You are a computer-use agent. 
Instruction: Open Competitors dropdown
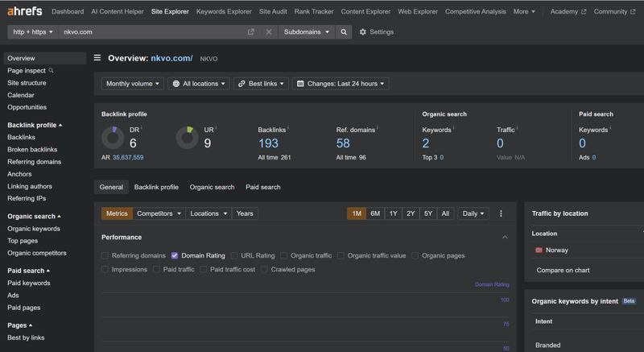coord(159,213)
